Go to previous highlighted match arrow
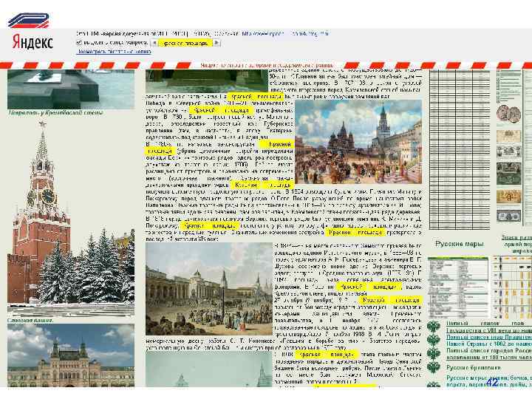This screenshot has width=532, height=399. pos(154,43)
